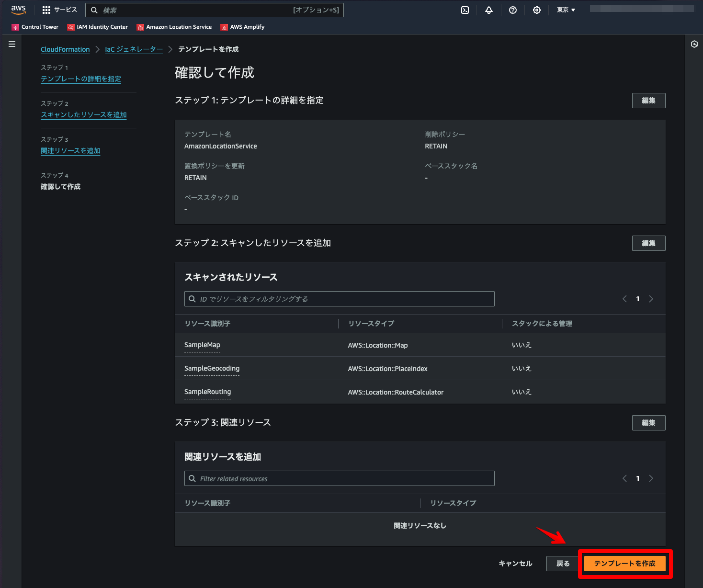Open the サービス grid menu

click(x=59, y=10)
